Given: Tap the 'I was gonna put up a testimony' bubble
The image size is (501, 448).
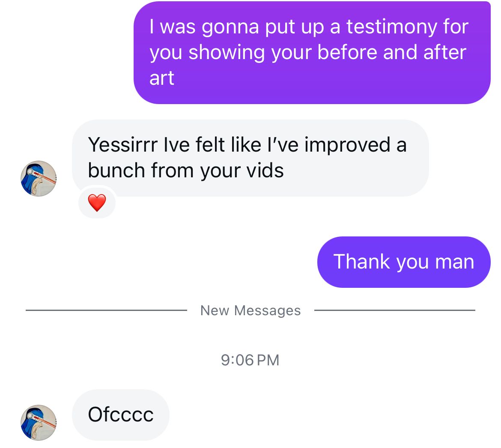Looking at the screenshot, I should (x=312, y=53).
